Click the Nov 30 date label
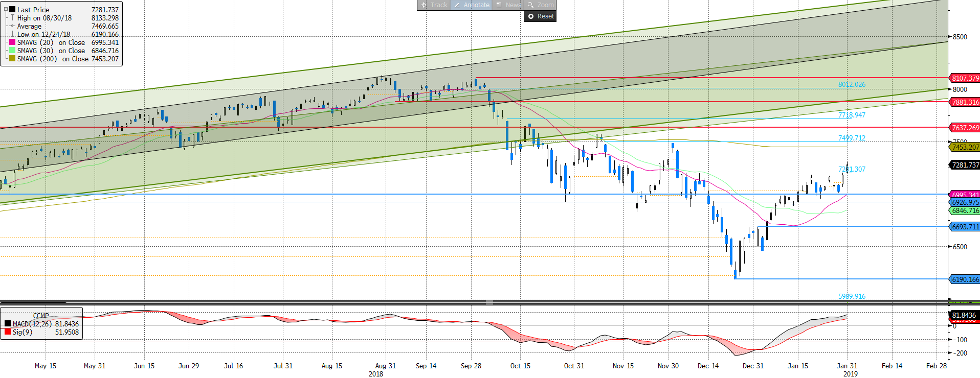980x378 pixels. tap(668, 366)
